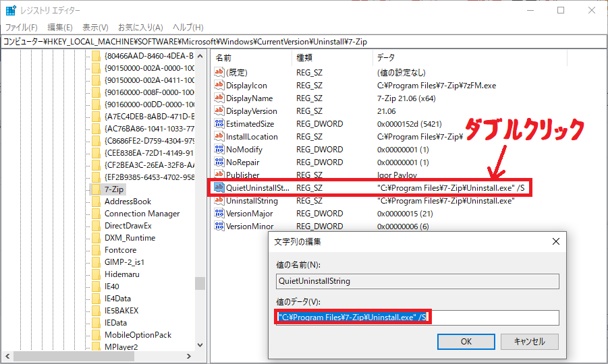Maximize the Registry Editor window
Screen dimensions: 608x364
click(561, 11)
